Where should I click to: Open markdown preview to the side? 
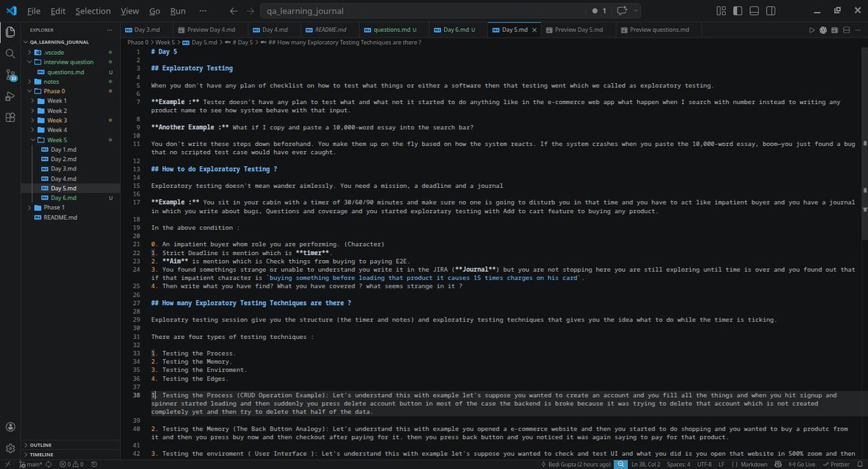pyautogui.click(x=835, y=30)
